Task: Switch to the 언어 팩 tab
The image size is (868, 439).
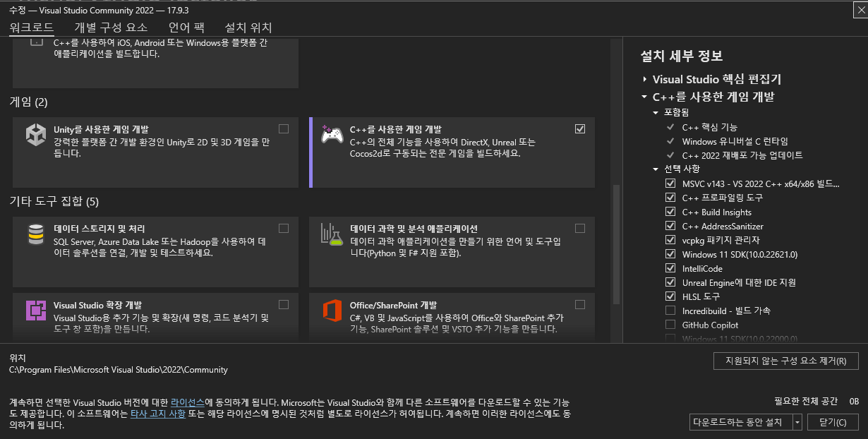Action: pos(186,28)
